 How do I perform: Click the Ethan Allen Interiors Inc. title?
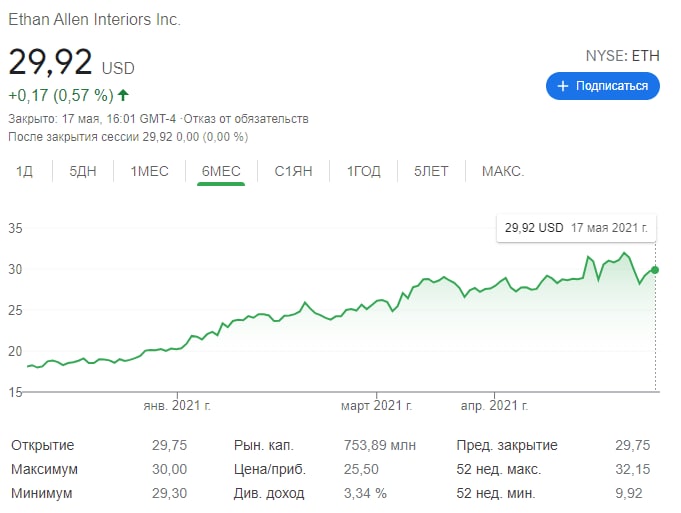pos(94,20)
